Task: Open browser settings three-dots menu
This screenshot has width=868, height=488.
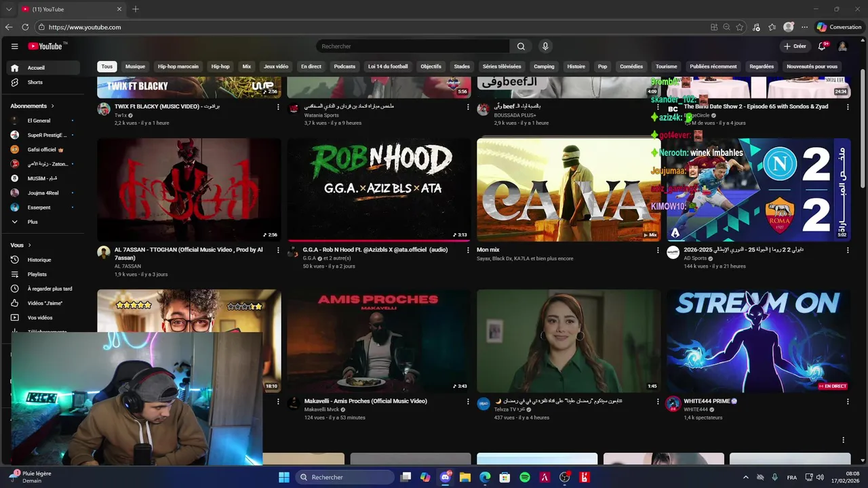Action: [805, 27]
